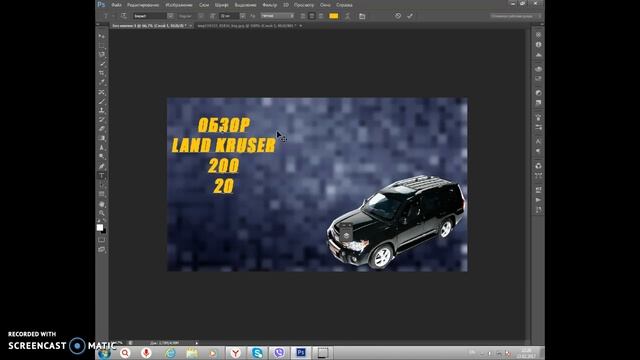Open the Файл menu
The image size is (640, 360).
(x=116, y=5)
